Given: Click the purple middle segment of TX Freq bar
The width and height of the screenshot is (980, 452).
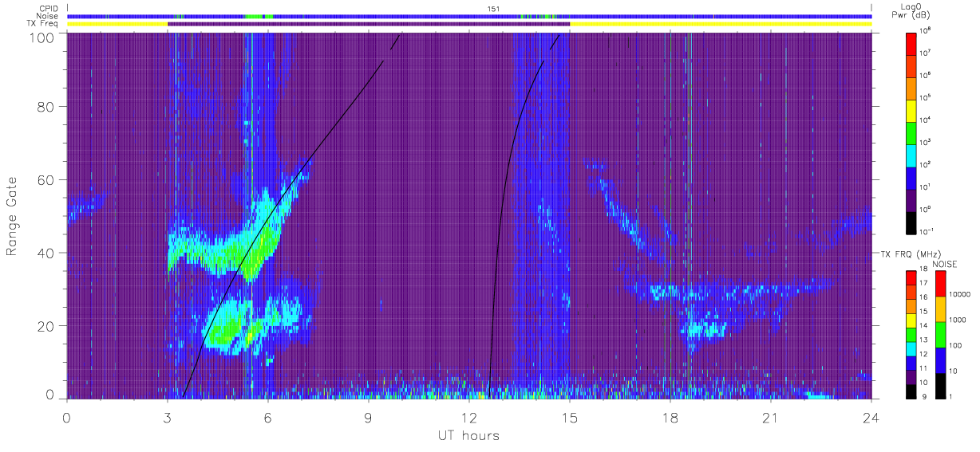Looking at the screenshot, I should tap(369, 24).
